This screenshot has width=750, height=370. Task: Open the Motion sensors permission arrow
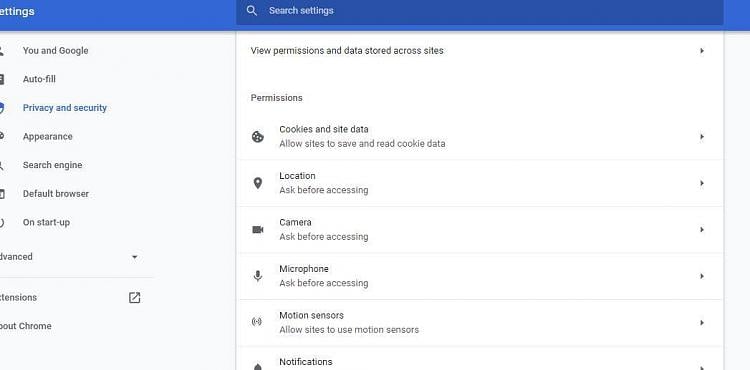pos(702,323)
